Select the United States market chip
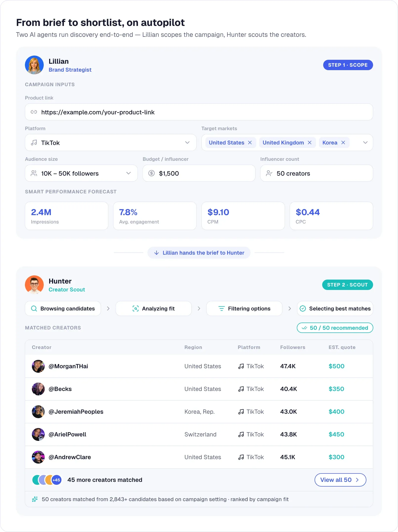The height and width of the screenshot is (532, 398). (231, 143)
